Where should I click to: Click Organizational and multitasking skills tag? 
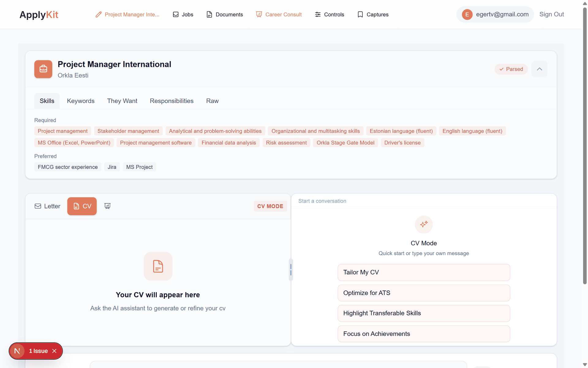tap(316, 131)
